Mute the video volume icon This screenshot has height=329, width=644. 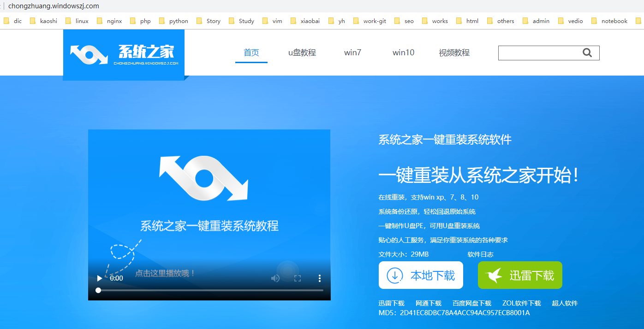(275, 278)
